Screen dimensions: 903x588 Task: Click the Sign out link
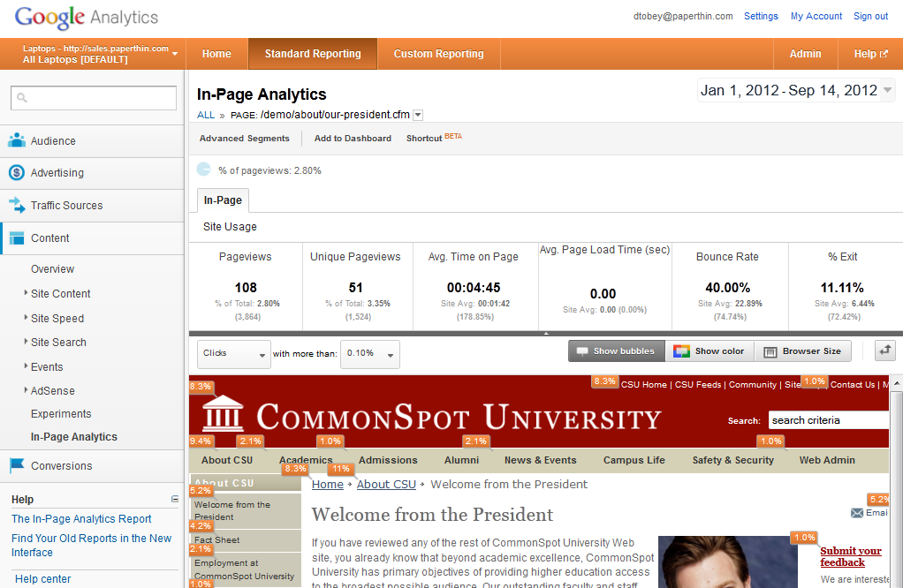(871, 16)
